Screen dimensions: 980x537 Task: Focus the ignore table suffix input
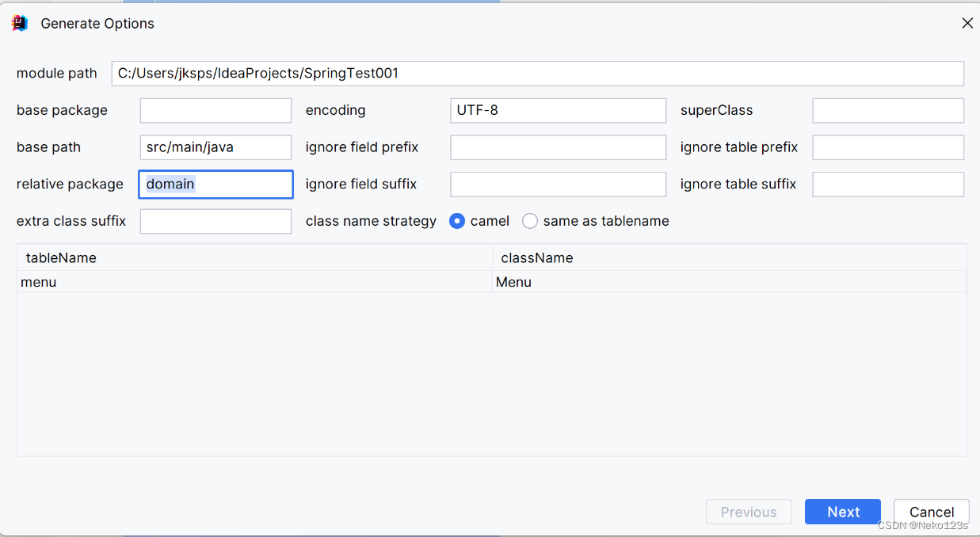888,184
